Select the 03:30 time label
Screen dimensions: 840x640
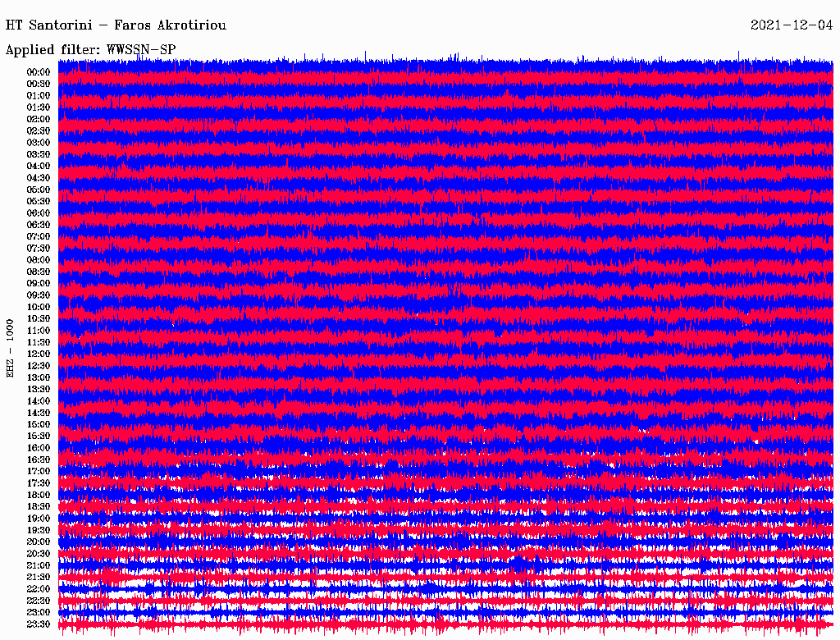(38, 154)
